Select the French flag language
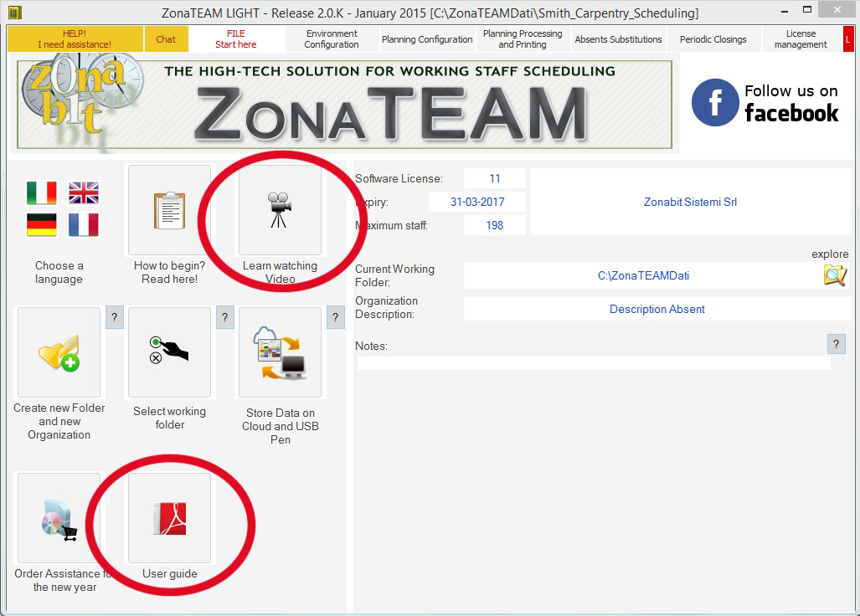The height and width of the screenshot is (616, 860). point(84,224)
